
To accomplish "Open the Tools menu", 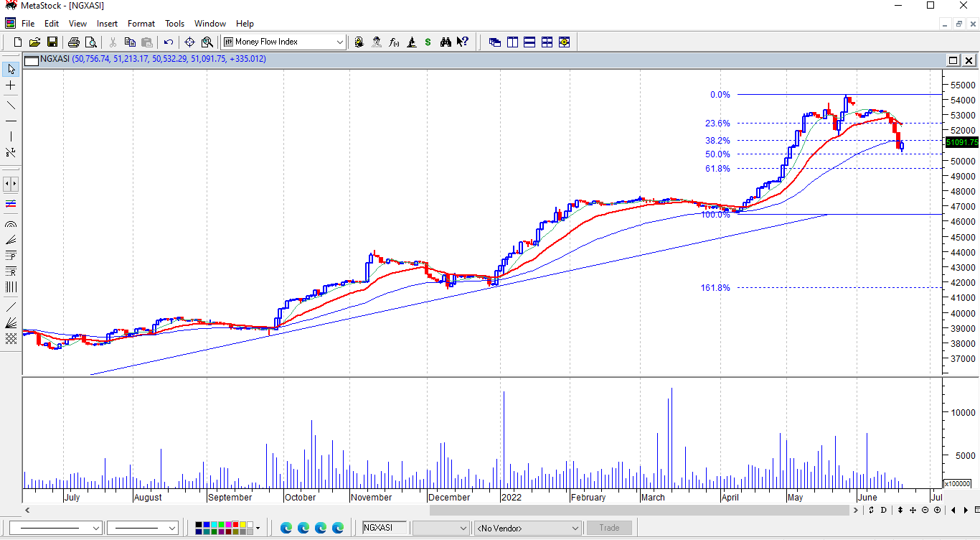I will (x=174, y=24).
